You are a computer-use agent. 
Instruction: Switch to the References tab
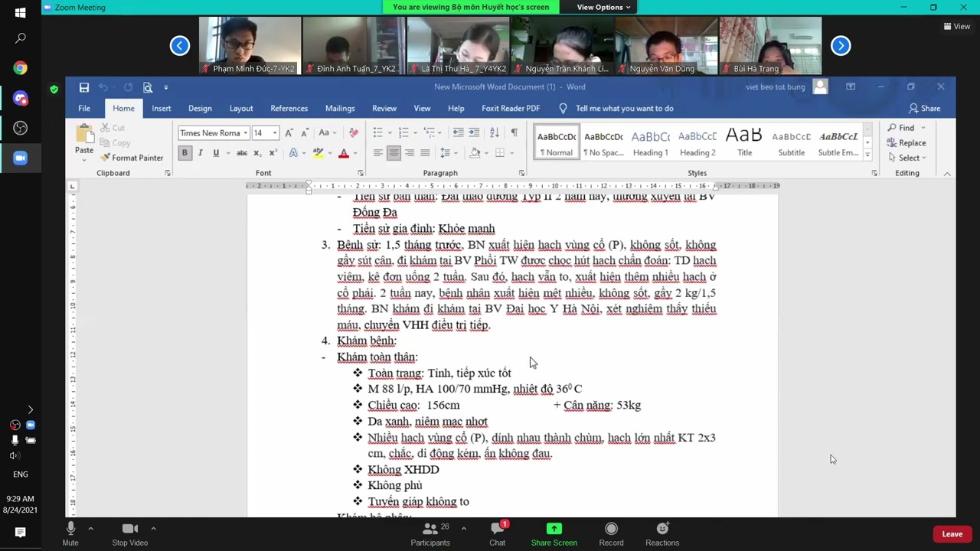tap(289, 109)
